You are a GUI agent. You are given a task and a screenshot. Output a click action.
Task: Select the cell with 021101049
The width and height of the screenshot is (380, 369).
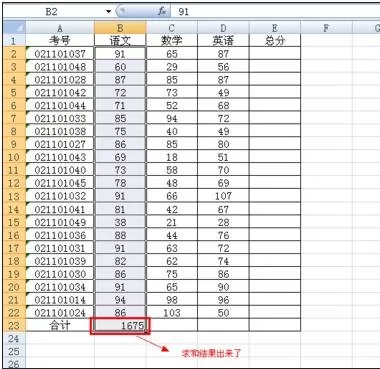point(60,222)
